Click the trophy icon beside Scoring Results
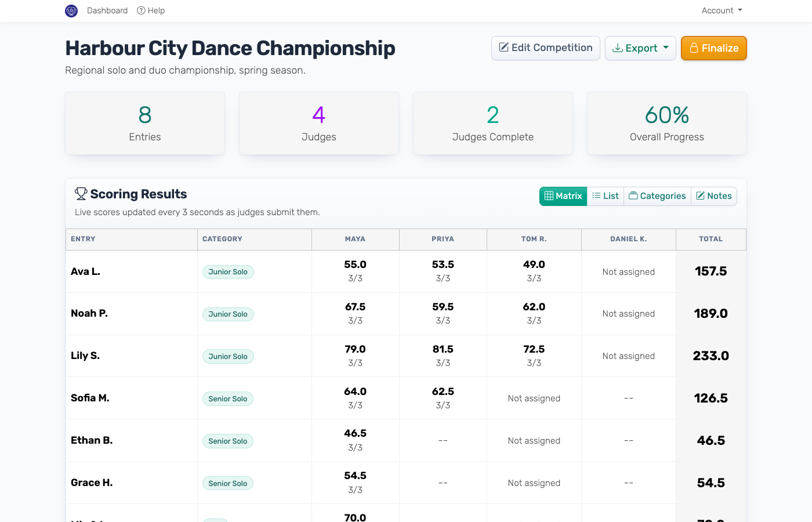The image size is (812, 522). 81,194
